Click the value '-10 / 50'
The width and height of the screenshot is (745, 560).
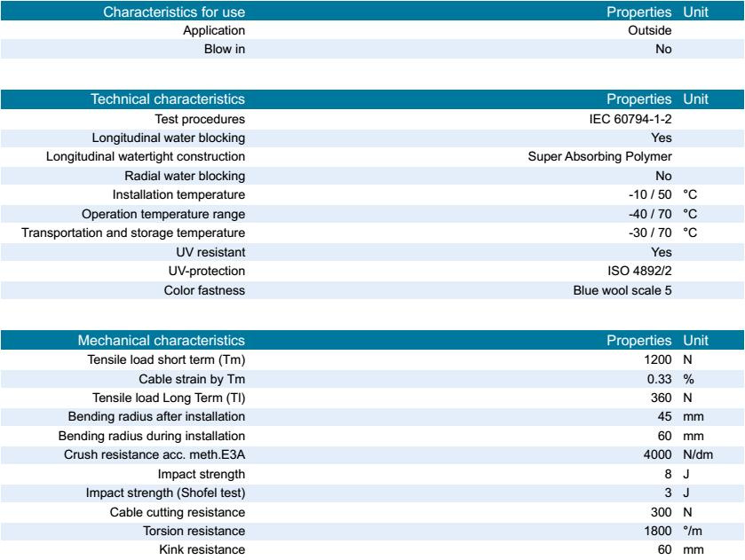(x=650, y=194)
